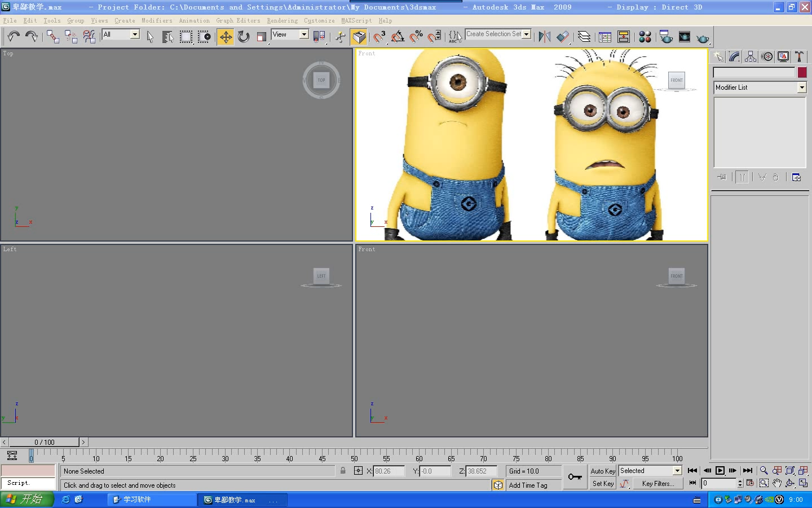
Task: Open the Material Editor spheres icon
Action: pos(645,37)
